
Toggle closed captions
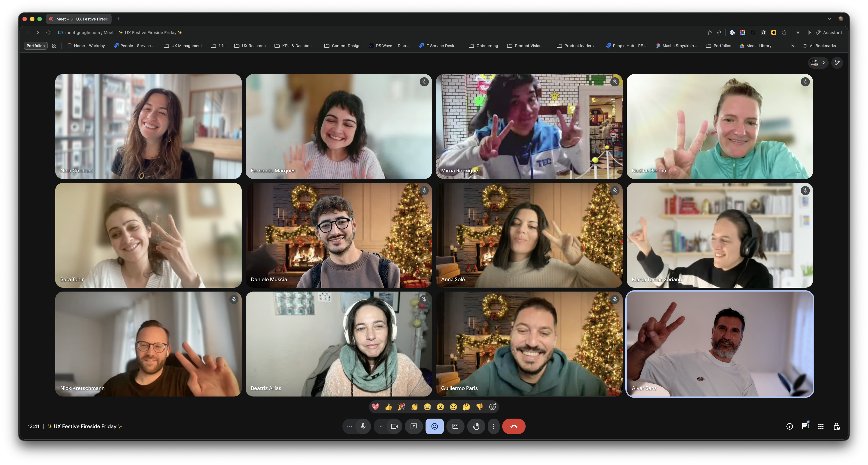pos(455,426)
